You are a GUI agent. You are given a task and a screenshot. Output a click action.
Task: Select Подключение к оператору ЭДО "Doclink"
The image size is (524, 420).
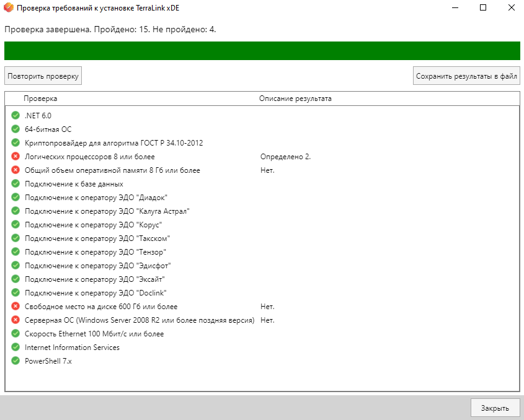click(95, 293)
